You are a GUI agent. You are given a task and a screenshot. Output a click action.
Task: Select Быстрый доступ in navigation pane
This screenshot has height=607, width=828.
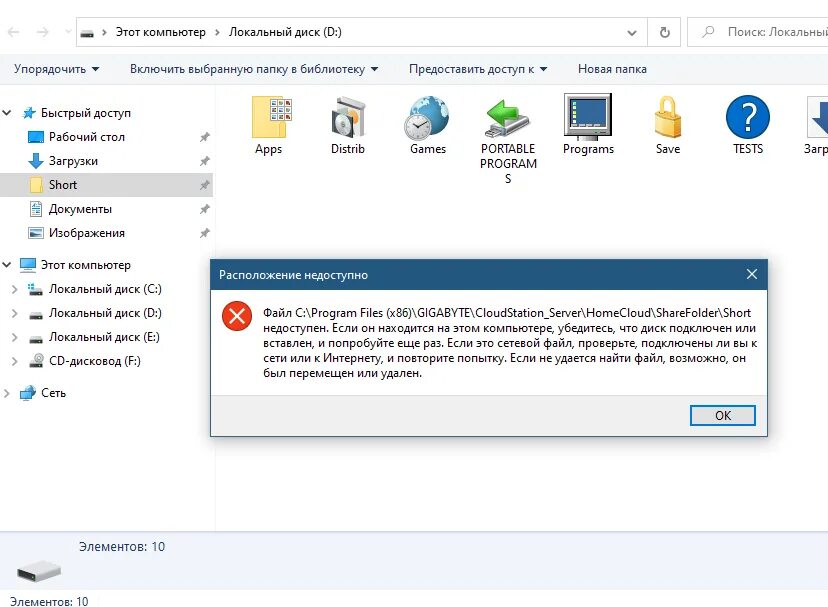(x=86, y=113)
